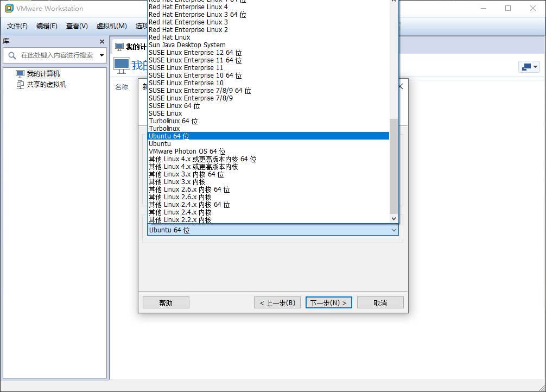
Task: Select 其他 Linux 2.4.x 内核 64 位
Action: [269, 205]
